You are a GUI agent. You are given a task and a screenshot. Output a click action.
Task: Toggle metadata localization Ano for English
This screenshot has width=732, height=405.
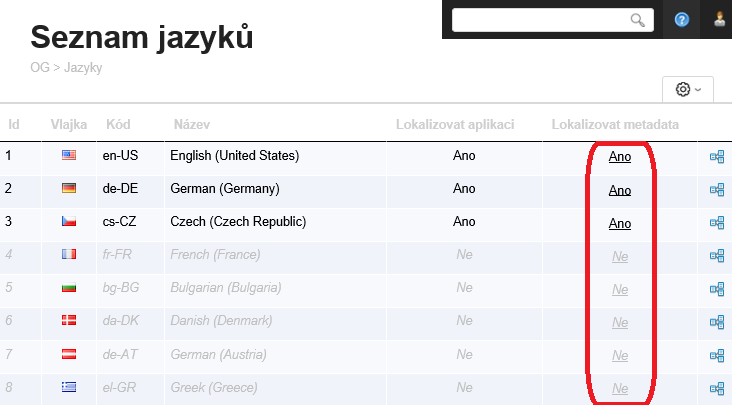pos(620,157)
